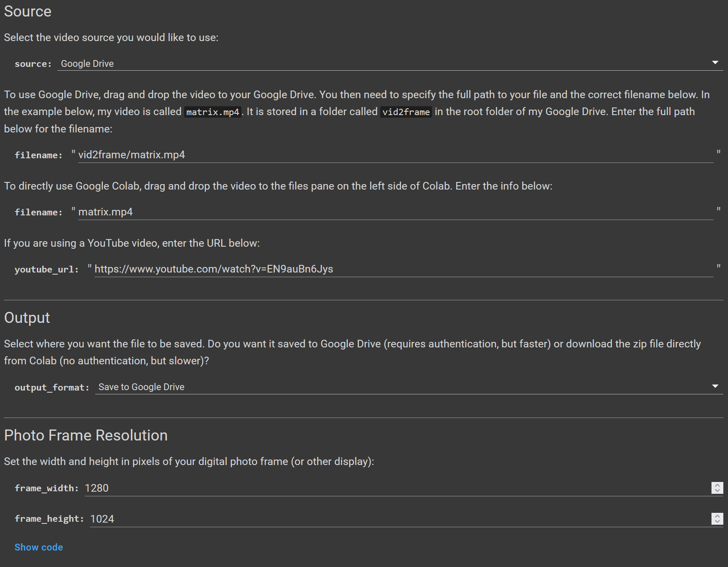Increase frame_height with the up stepper arrow
Viewport: 728px width, 567px height.
pyautogui.click(x=717, y=516)
